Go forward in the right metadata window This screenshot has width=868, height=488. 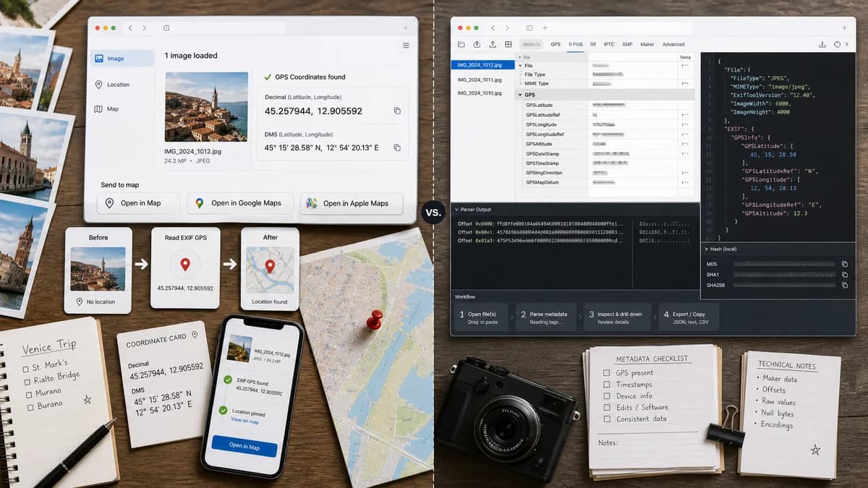pyautogui.click(x=508, y=27)
